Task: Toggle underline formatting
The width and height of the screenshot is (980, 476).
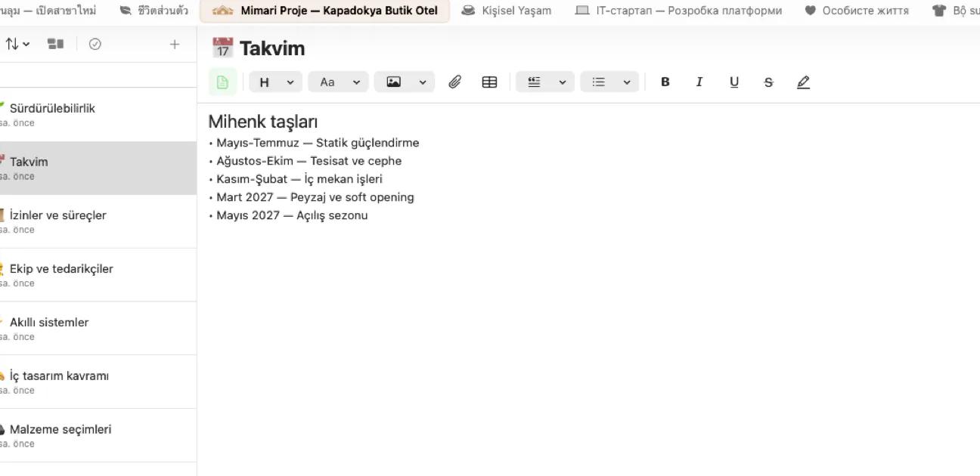Action: 734,82
